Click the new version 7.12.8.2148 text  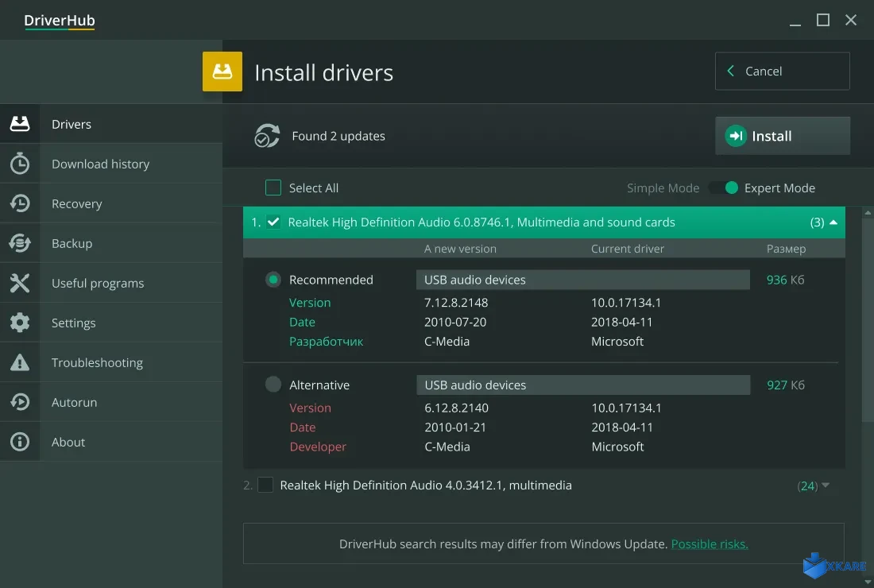pos(456,303)
